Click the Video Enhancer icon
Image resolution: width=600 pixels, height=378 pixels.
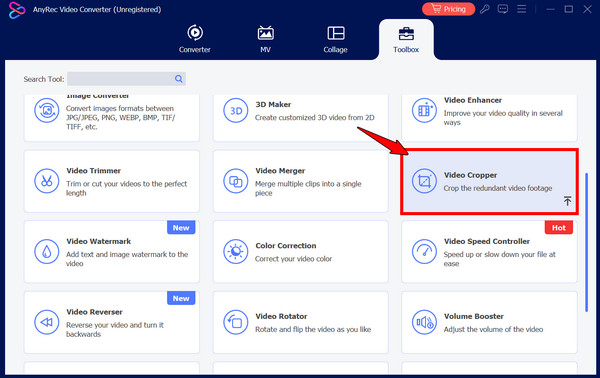pyautogui.click(x=424, y=111)
